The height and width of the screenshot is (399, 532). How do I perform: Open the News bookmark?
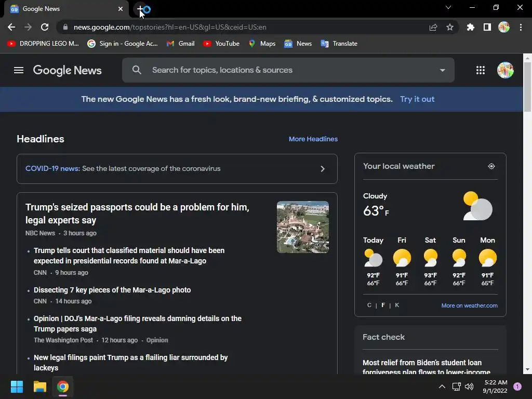(x=298, y=44)
